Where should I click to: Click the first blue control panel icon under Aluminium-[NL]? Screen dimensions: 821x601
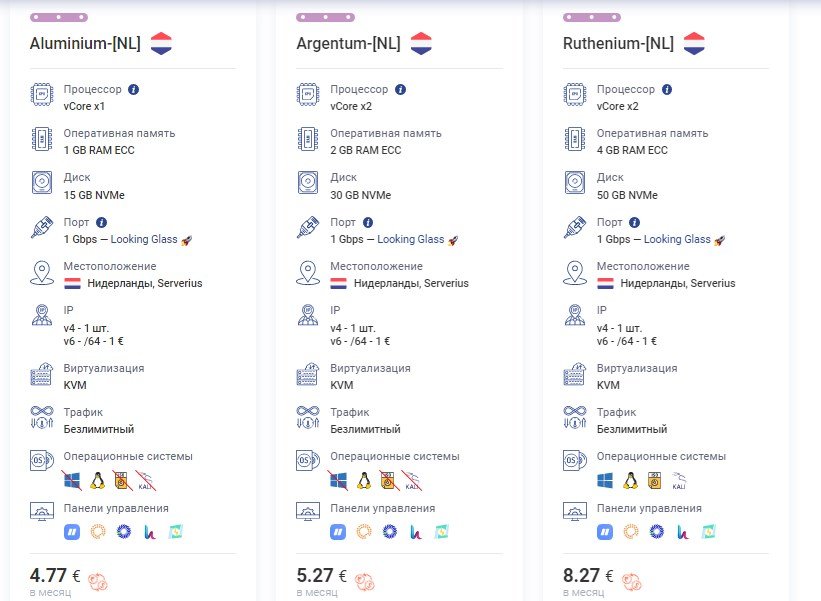(x=72, y=532)
